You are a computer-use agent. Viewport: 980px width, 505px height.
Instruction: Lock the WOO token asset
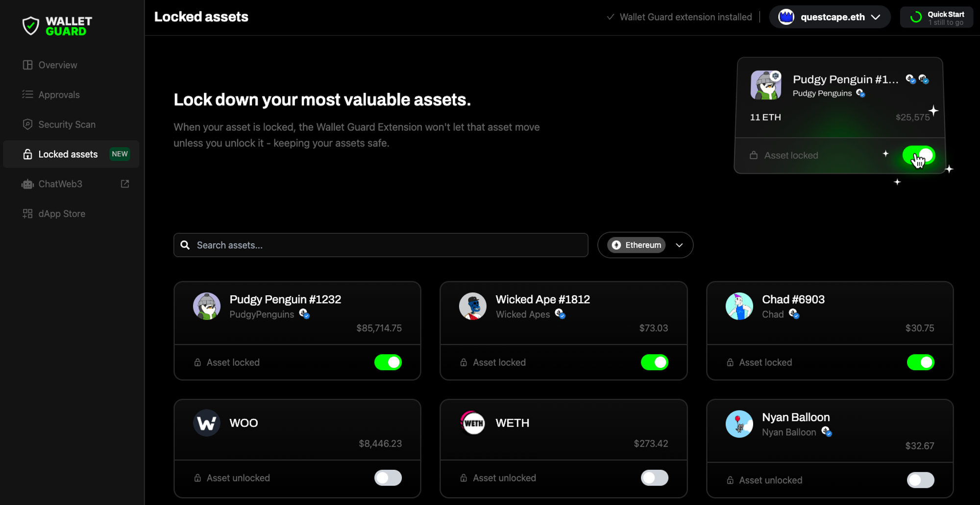[x=388, y=478]
